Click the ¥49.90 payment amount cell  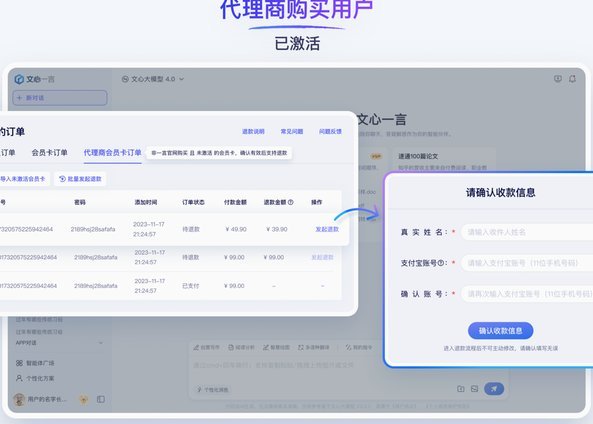pyautogui.click(x=236, y=229)
